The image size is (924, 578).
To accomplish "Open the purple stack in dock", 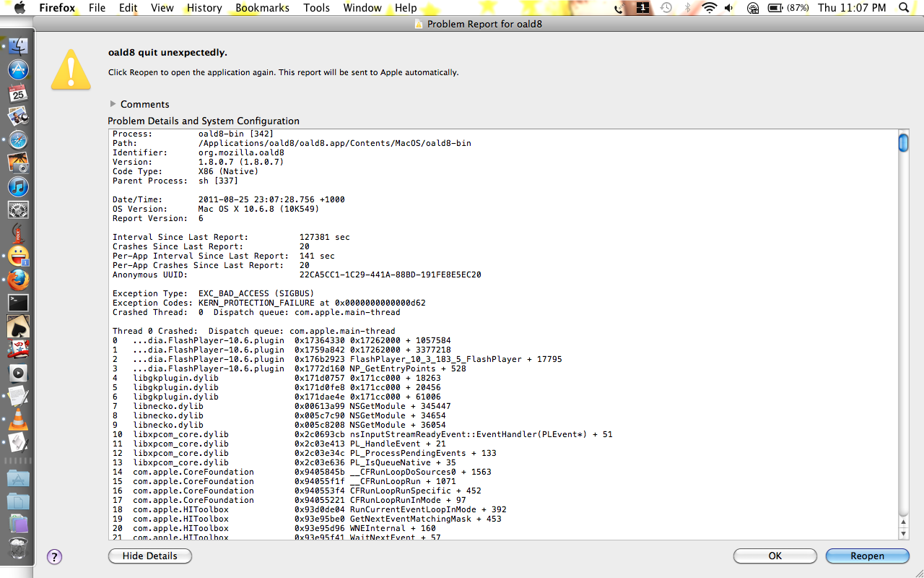I will 18,525.
